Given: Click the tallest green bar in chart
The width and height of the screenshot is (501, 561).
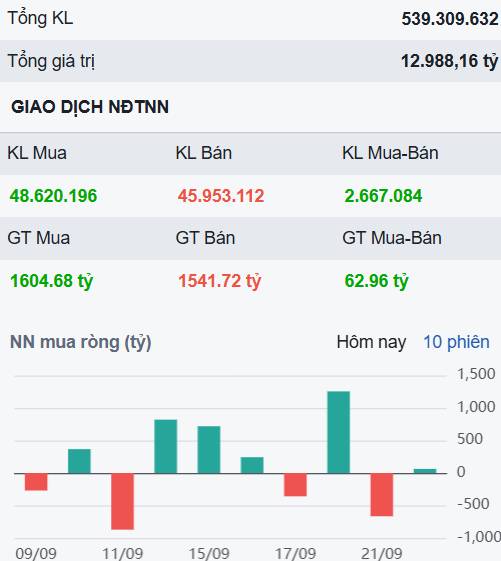Looking at the screenshot, I should (x=339, y=432).
